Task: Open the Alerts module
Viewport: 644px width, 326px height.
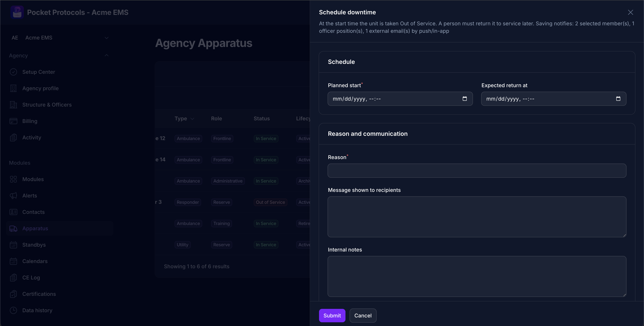Action: click(x=59, y=195)
